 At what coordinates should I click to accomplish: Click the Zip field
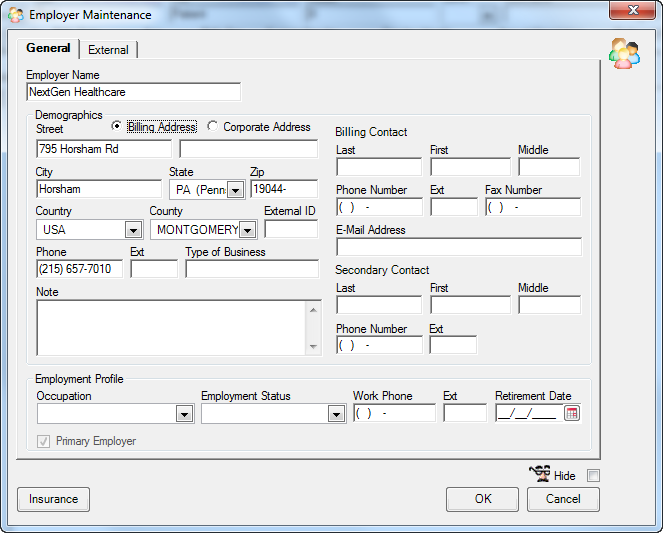pyautogui.click(x=284, y=189)
